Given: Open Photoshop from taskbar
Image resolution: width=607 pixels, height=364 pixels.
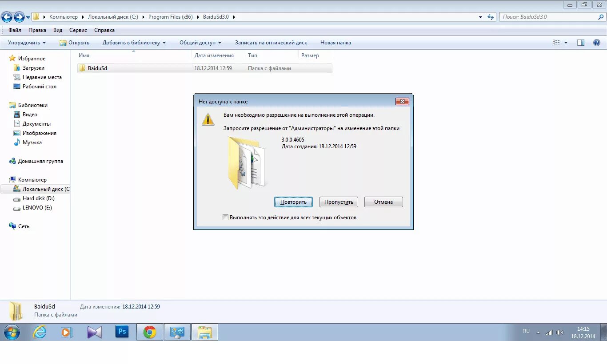Looking at the screenshot, I should tap(122, 332).
